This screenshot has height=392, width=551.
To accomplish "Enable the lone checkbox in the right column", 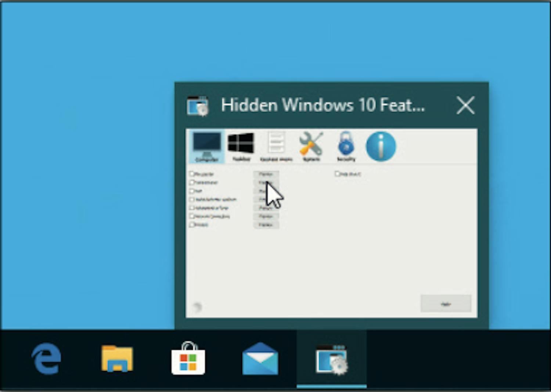I will click(337, 174).
